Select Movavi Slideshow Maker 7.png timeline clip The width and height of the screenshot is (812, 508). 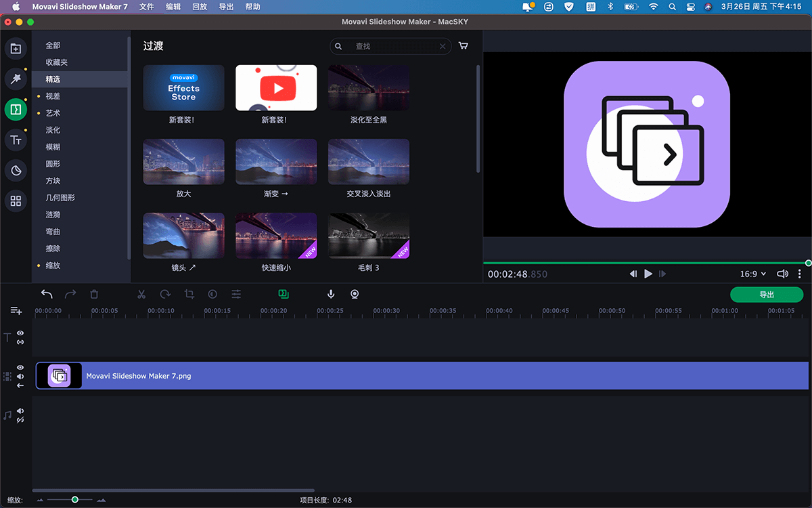tap(422, 376)
